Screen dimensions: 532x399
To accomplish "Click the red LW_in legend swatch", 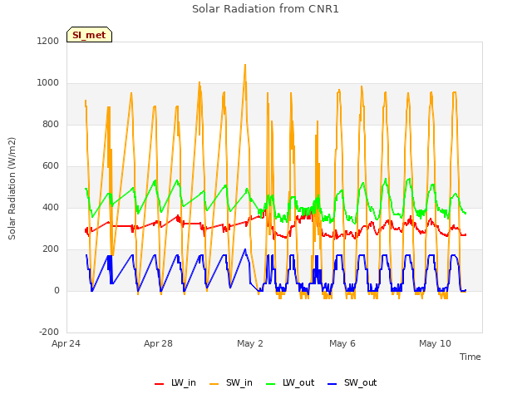I will pos(159,384).
